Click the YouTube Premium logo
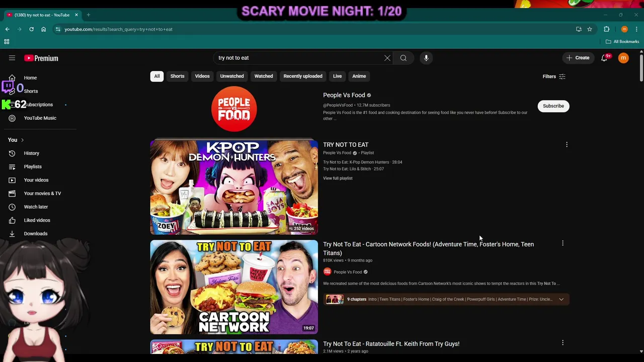644x362 pixels. click(x=41, y=58)
